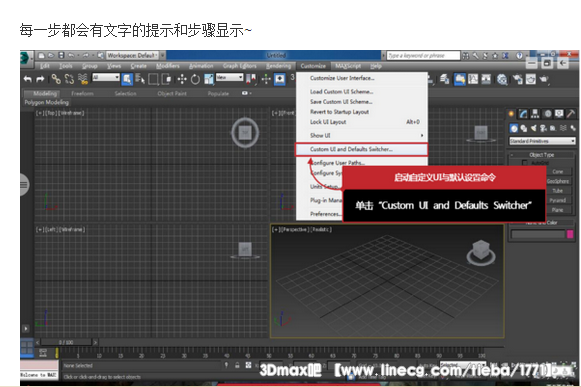Screen dimensions: 581x387
Task: Switch to the Freeform ribbon tab
Action: (x=82, y=93)
